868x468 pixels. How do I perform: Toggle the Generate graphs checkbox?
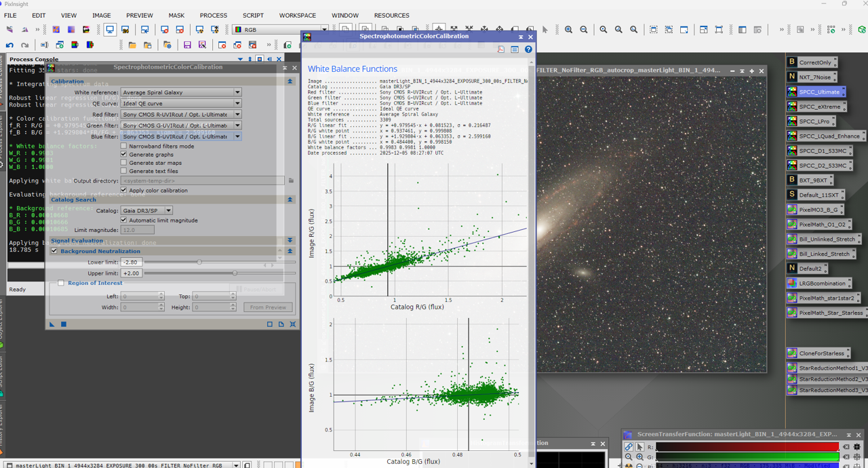coord(123,155)
